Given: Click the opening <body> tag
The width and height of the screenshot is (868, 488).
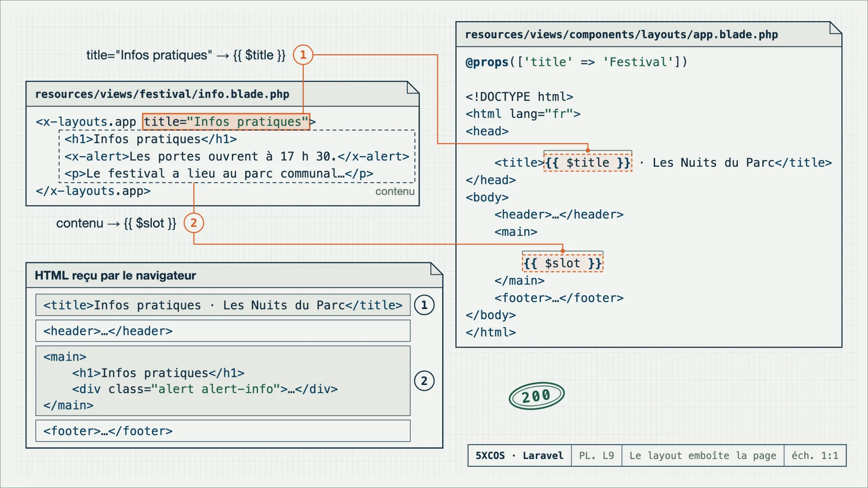Looking at the screenshot, I should pos(487,197).
